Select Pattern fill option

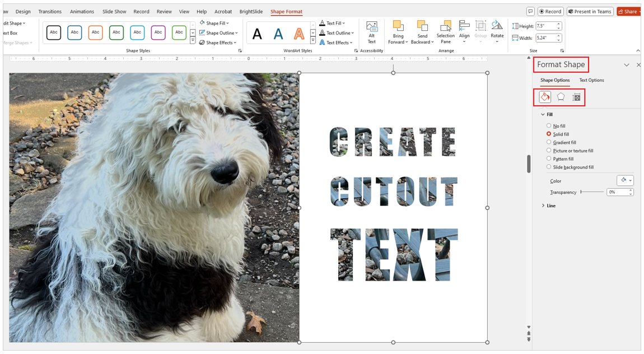point(560,159)
